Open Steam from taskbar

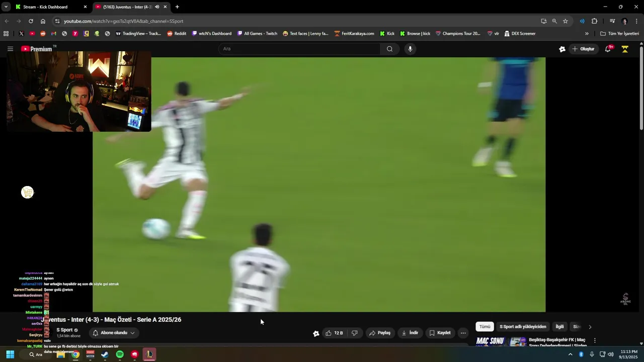[x=105, y=354]
